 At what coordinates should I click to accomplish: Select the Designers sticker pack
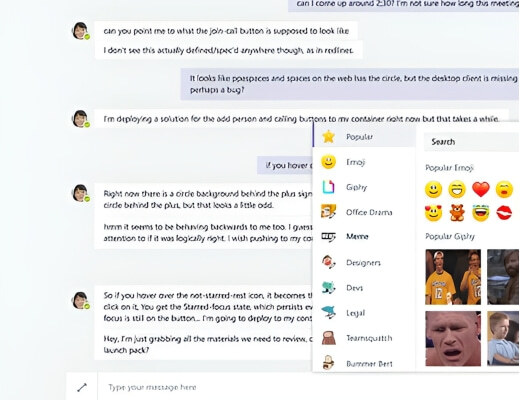tap(364, 263)
